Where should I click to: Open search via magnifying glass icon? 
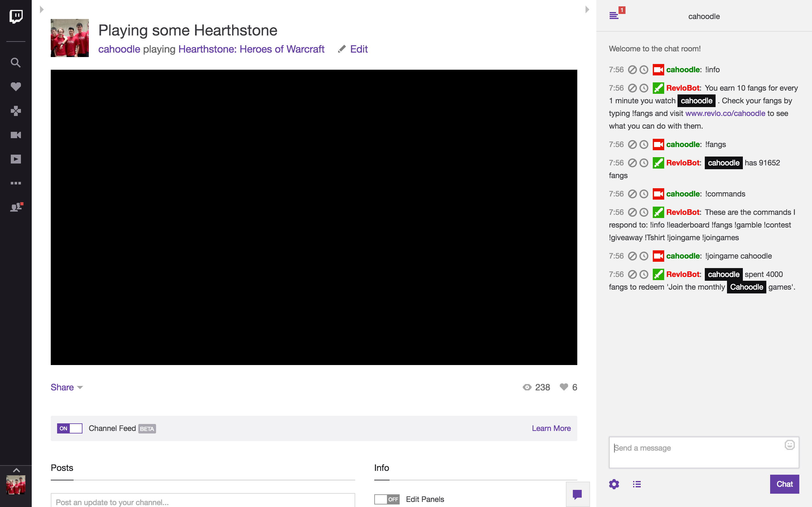[16, 62]
